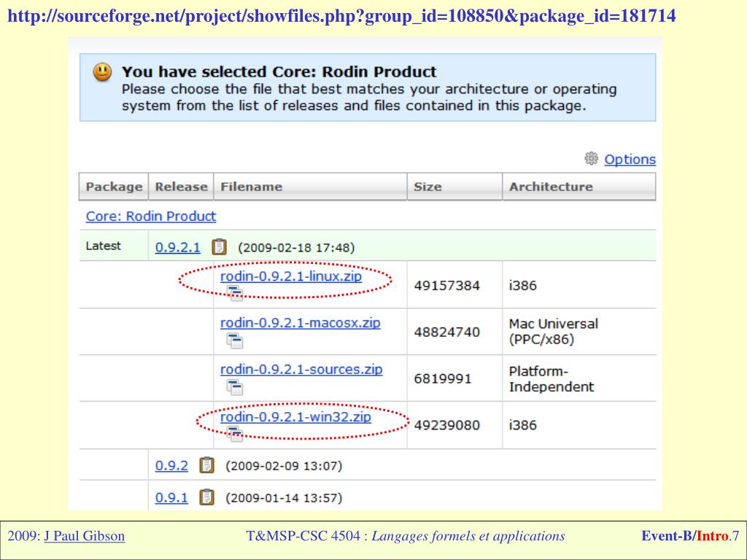The width and height of the screenshot is (747, 560).
Task: Click the mirror icon under rodin-0.9.2.1-sources.zip
Action: (x=235, y=387)
